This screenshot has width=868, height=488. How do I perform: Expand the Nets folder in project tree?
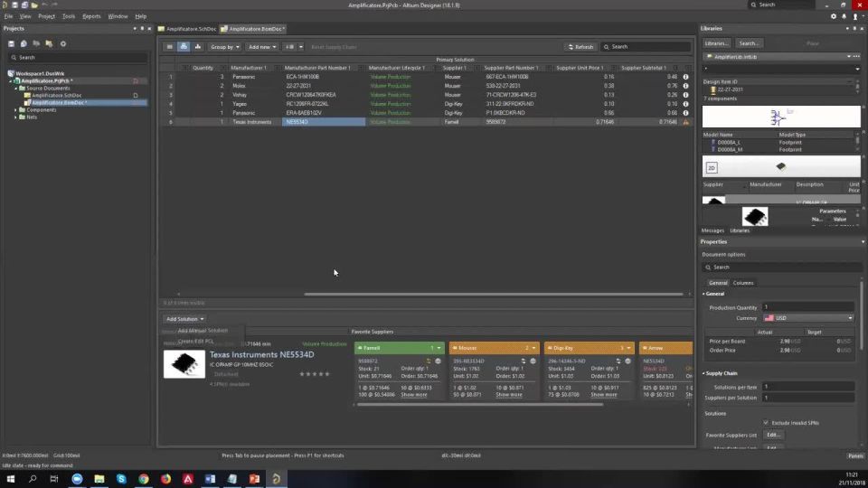click(15, 117)
